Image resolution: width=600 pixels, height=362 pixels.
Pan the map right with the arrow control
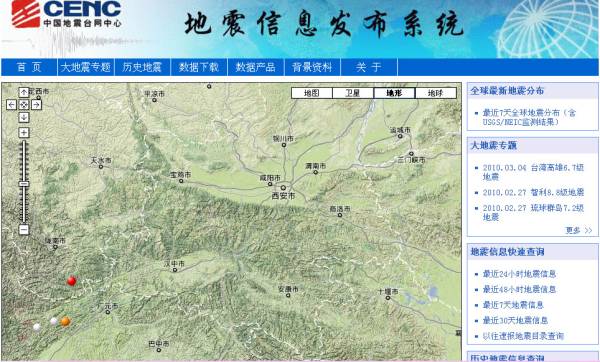pos(36,104)
